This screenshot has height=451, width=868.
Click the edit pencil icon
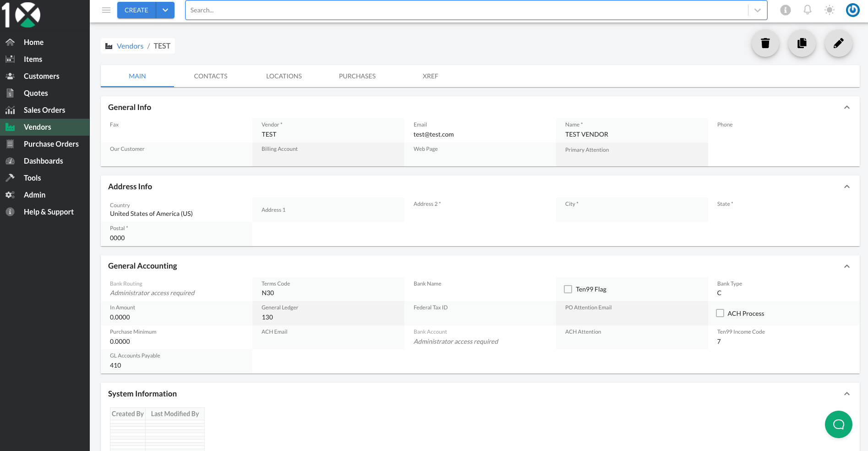point(838,44)
